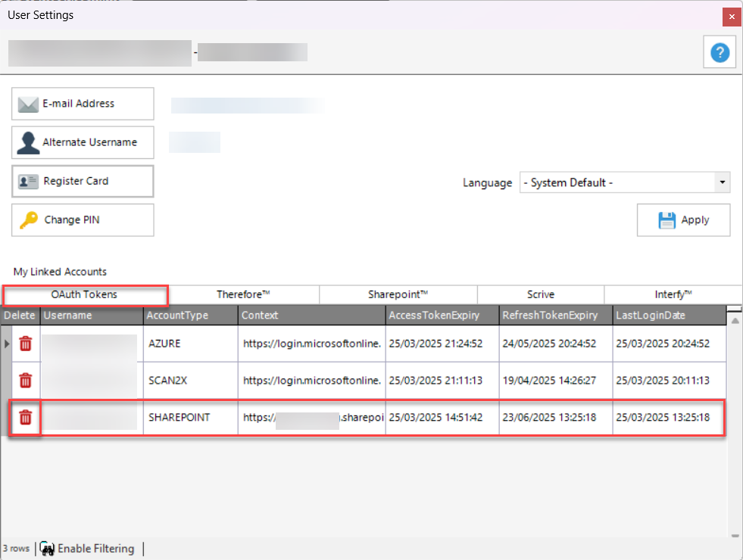
Task: Switch to the OAuth Tokens tab
Action: pyautogui.click(x=84, y=294)
